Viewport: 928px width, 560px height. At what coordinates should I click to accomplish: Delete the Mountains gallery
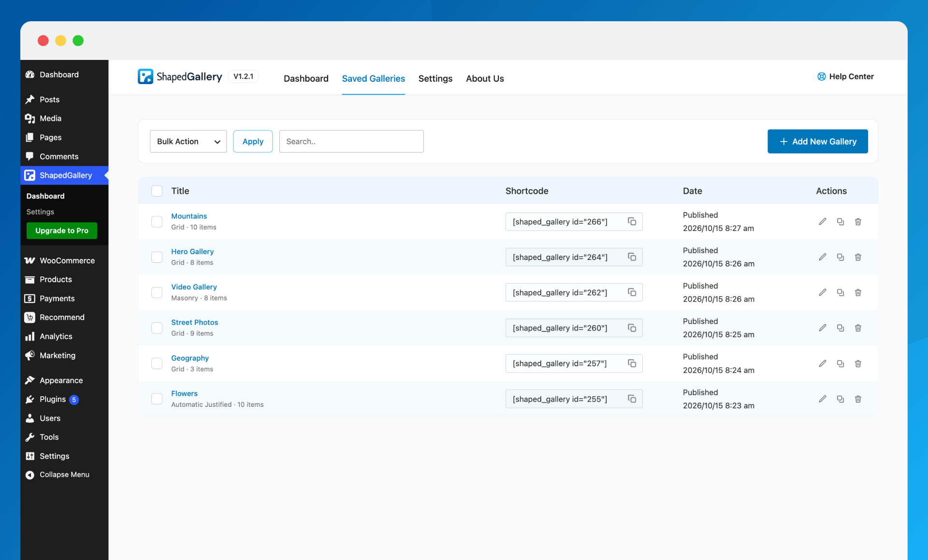[x=858, y=221]
